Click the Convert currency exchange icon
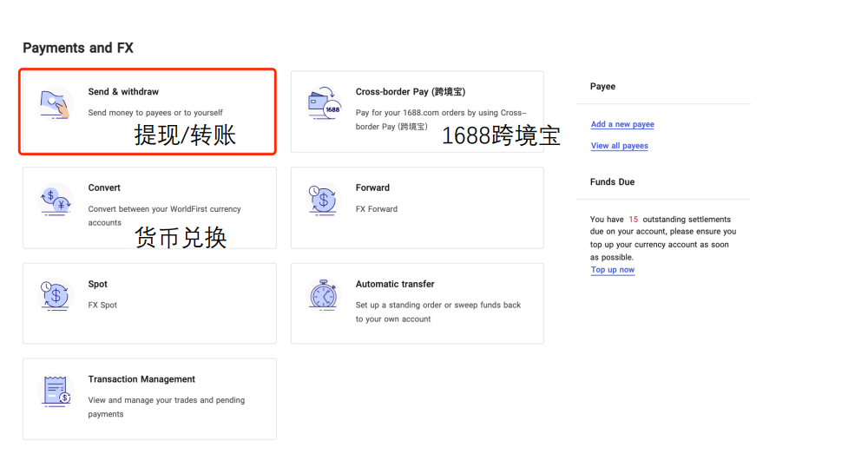868x467 pixels. (x=56, y=200)
